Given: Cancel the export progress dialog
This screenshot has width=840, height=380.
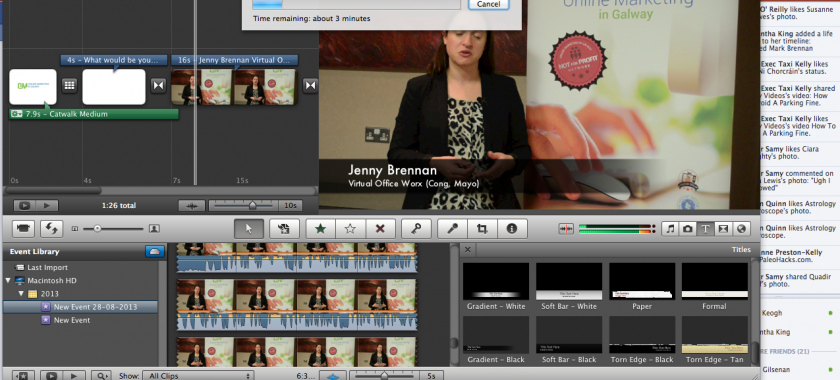Looking at the screenshot, I should click(x=488, y=4).
